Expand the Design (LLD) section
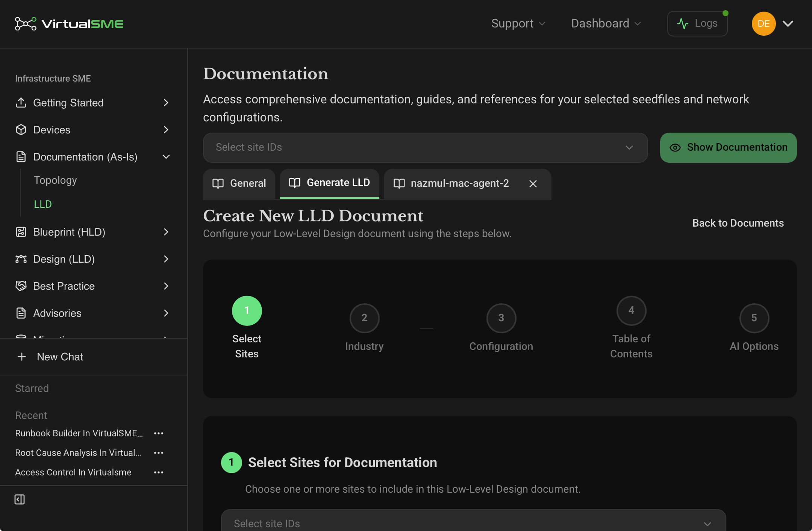 [166, 259]
